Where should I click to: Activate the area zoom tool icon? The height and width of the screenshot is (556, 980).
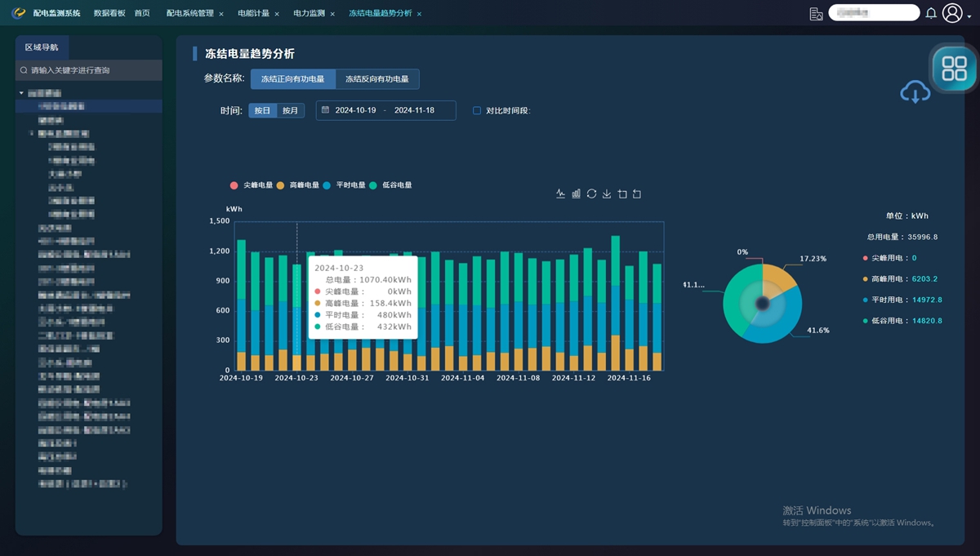click(x=622, y=193)
